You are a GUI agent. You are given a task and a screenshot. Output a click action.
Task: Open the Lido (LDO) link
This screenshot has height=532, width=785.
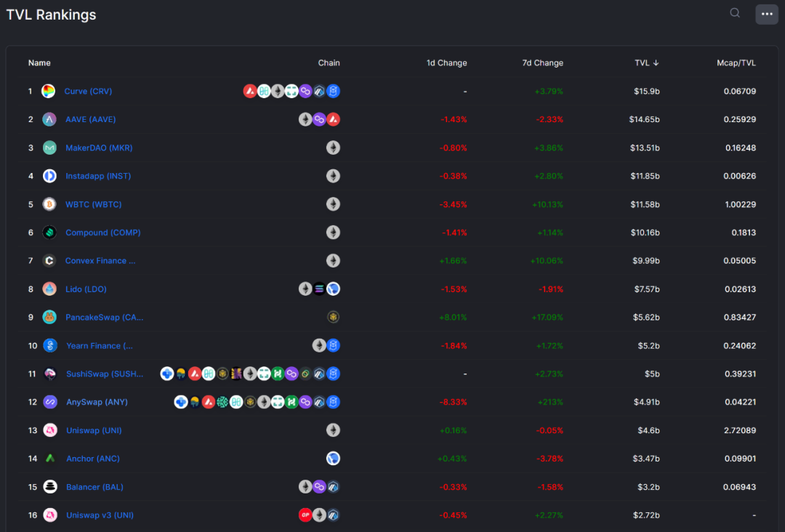tap(86, 289)
